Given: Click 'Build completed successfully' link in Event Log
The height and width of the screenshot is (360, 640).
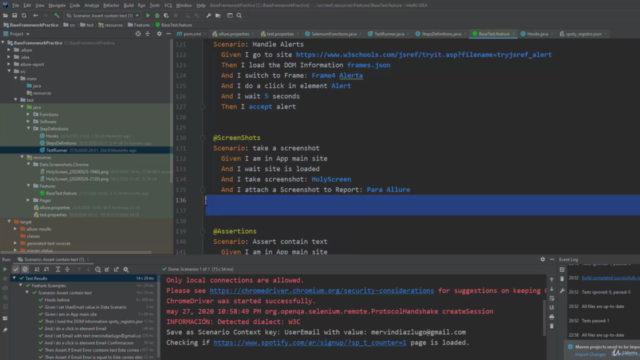Looking at the screenshot, I should point(611,278).
